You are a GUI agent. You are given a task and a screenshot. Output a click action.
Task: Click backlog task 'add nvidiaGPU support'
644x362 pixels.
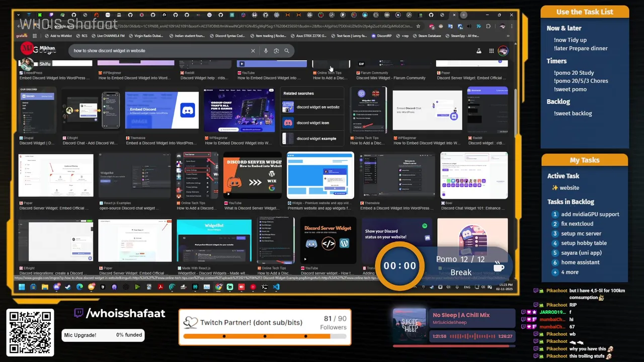tap(590, 214)
